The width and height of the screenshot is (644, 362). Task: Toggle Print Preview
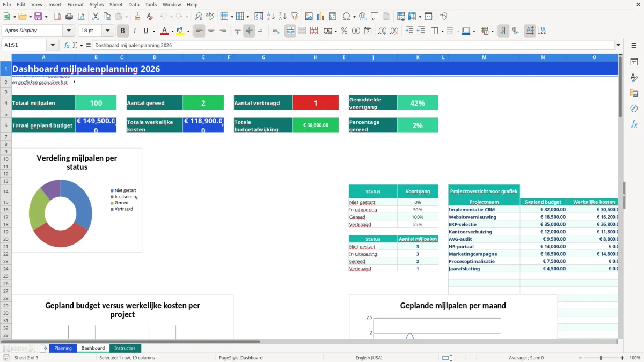81,17
